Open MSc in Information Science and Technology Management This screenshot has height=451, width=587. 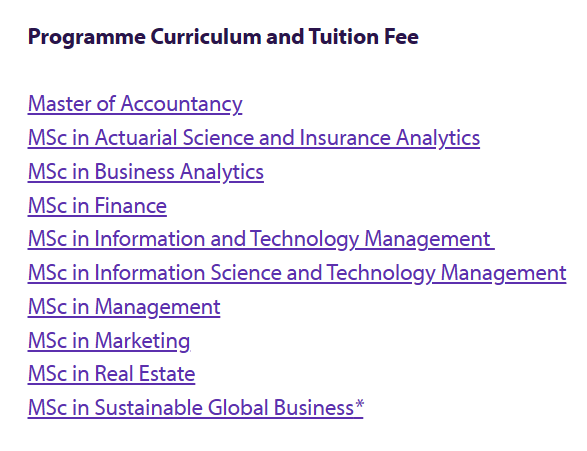[297, 273]
